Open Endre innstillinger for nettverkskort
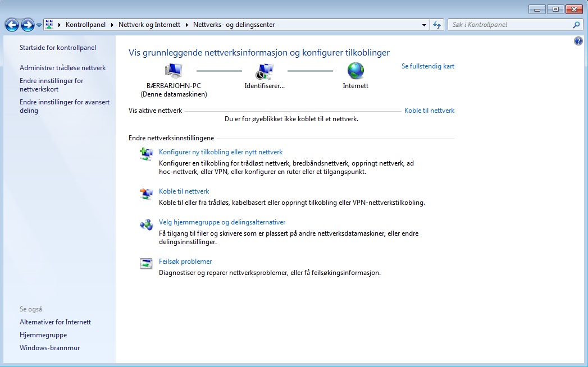This screenshot has height=367, width=588. [x=51, y=85]
